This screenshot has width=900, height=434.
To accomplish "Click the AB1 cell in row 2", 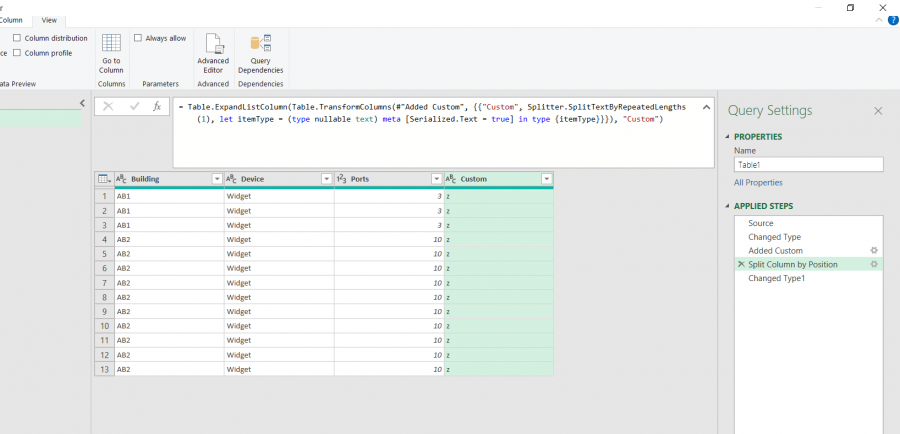I will [169, 211].
